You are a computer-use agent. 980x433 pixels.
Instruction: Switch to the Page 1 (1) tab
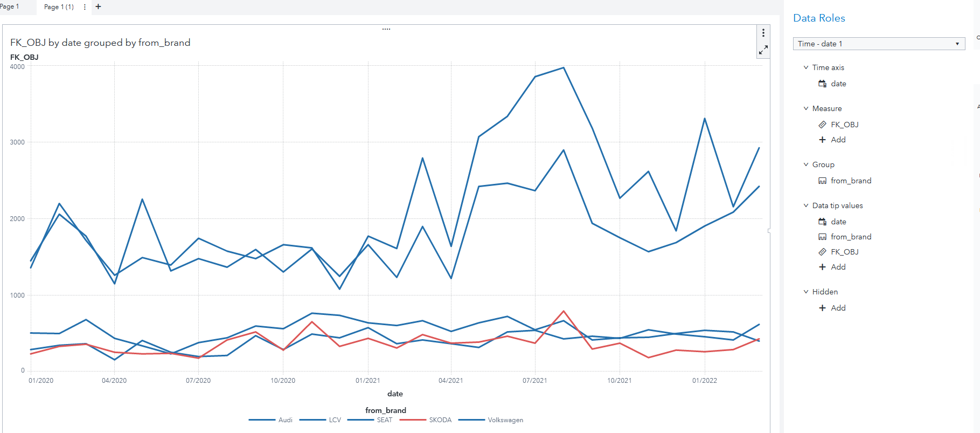point(59,7)
